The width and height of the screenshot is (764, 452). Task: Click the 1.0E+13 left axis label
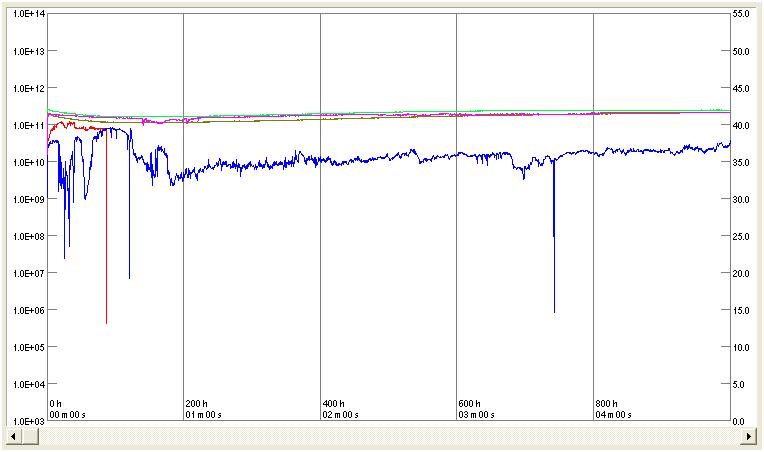(29, 51)
